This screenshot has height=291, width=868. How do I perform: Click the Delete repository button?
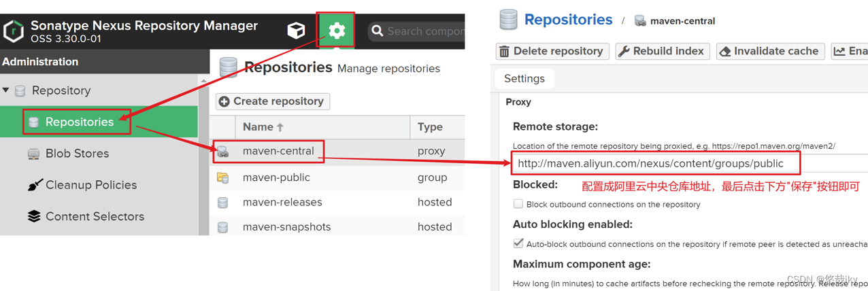pyautogui.click(x=552, y=51)
